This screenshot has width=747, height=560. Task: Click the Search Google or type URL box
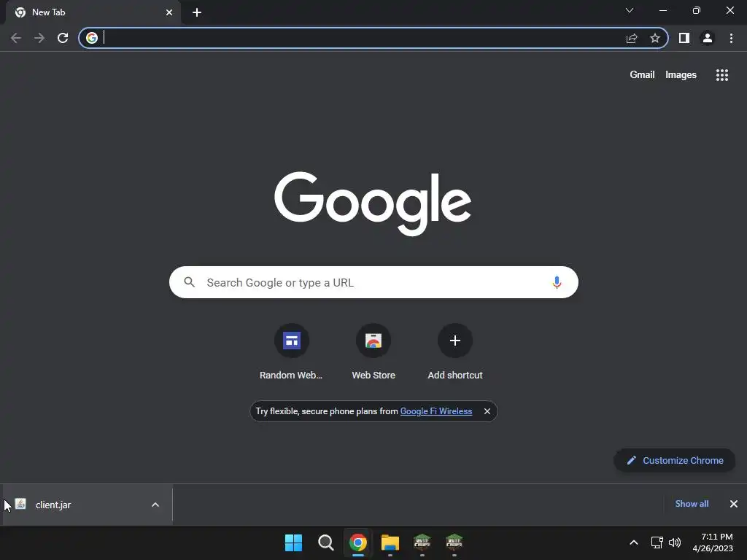(x=373, y=282)
